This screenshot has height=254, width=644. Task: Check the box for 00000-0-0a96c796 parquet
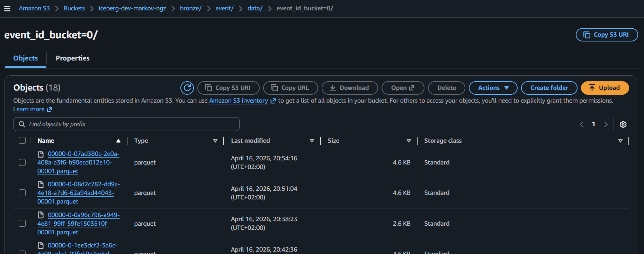[22, 223]
